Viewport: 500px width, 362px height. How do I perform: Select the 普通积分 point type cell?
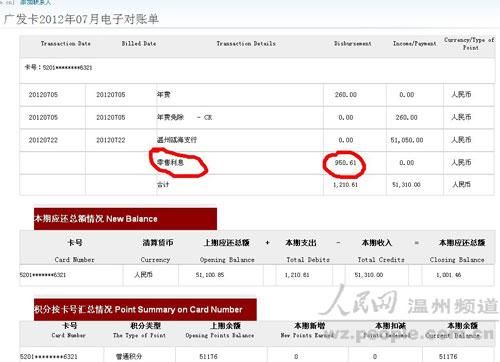pyautogui.click(x=129, y=357)
